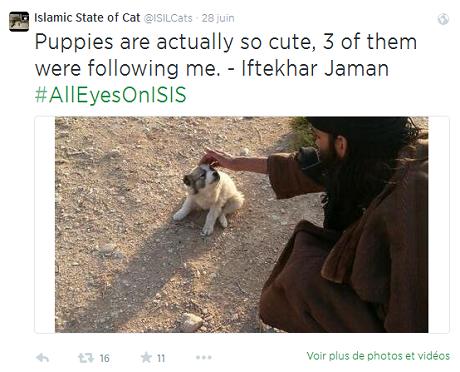Expand the tweet by clicking its text
460x372 pixels.
[226, 55]
